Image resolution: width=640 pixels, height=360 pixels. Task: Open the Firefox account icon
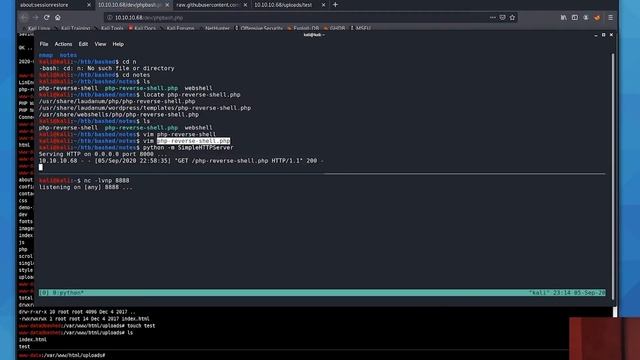[x=586, y=18]
